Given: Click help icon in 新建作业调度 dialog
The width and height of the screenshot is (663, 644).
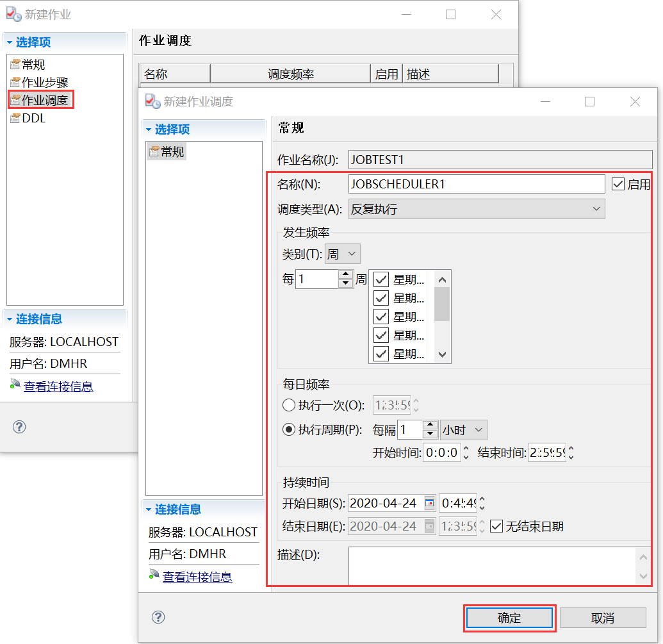Looking at the screenshot, I should 158,617.
